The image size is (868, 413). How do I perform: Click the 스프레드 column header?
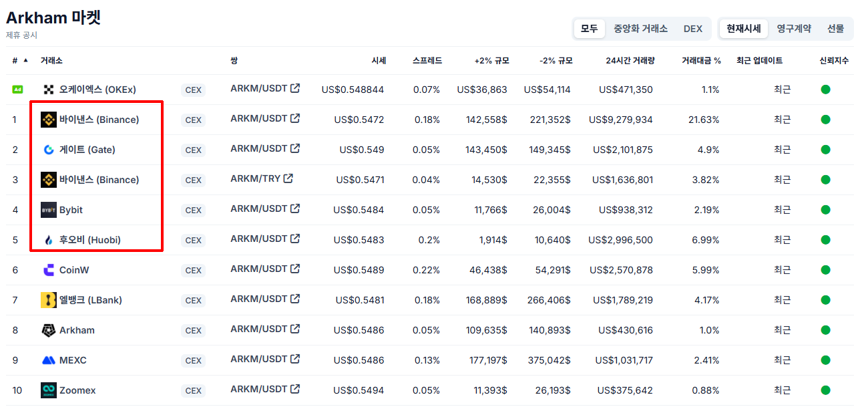tap(427, 60)
